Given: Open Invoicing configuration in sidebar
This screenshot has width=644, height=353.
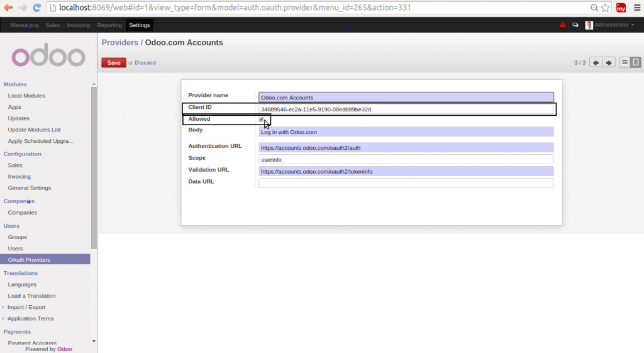Looking at the screenshot, I should point(19,177).
